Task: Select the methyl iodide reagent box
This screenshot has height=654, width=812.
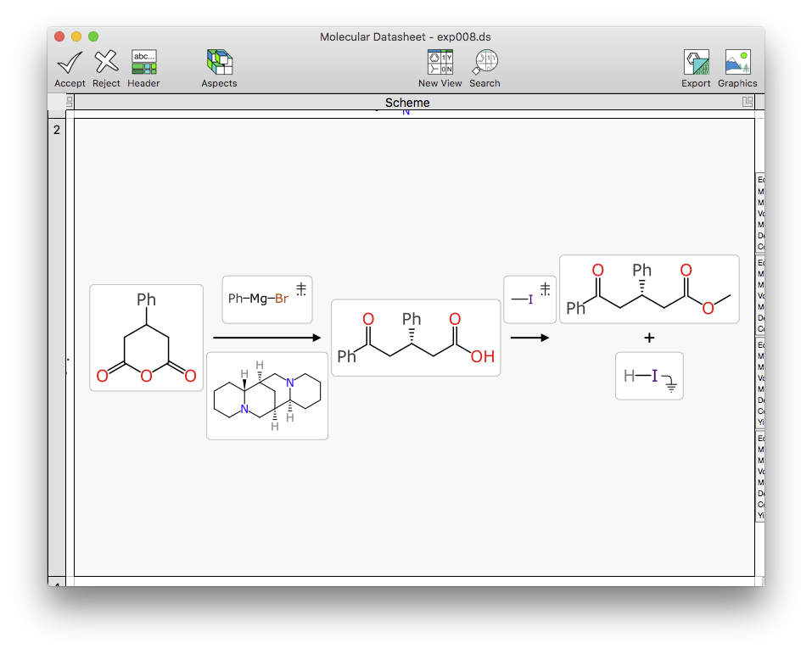Action: pos(529,299)
